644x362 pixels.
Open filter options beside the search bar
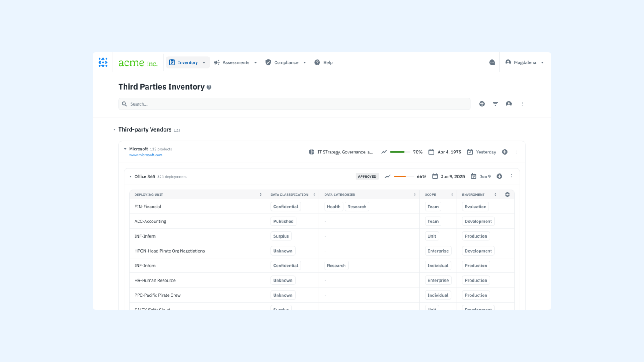pyautogui.click(x=495, y=103)
